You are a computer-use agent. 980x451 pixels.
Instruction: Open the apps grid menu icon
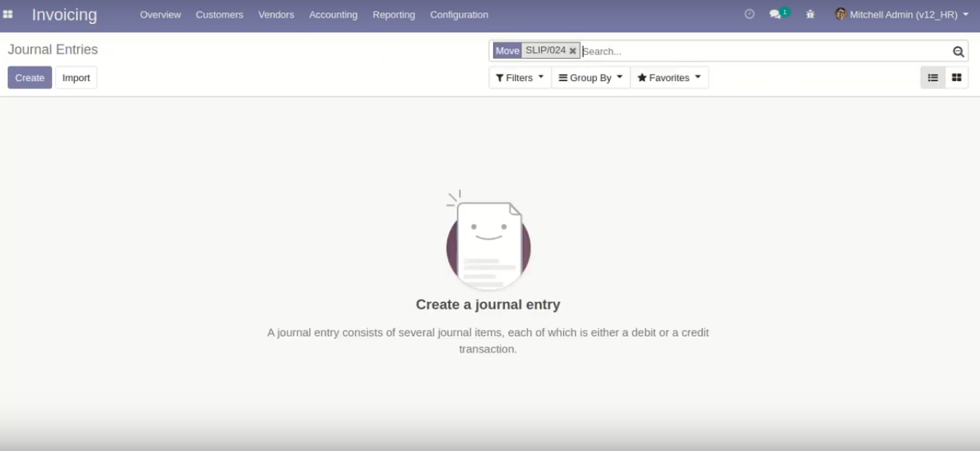[8, 15]
